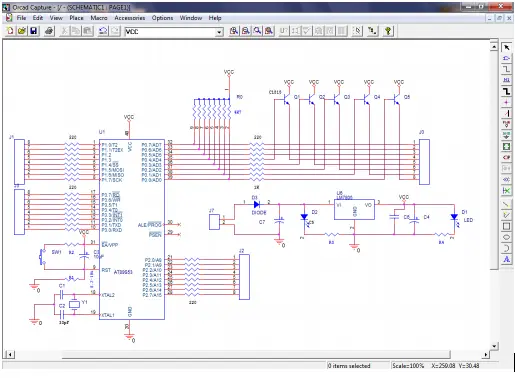Choose the Place Ellipse tool
Image resolution: width=515 pixels, height=378 pixels.
[x=506, y=237]
